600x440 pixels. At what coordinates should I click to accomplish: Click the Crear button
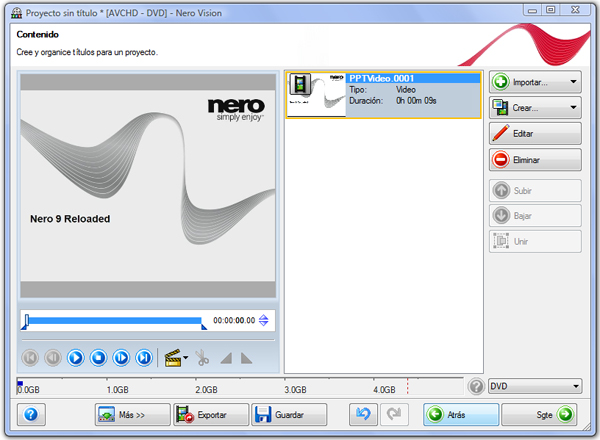535,108
